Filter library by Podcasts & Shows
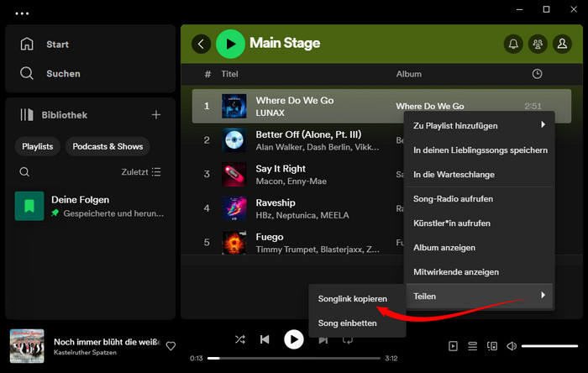Viewport: 588px width, 373px height. (108, 146)
